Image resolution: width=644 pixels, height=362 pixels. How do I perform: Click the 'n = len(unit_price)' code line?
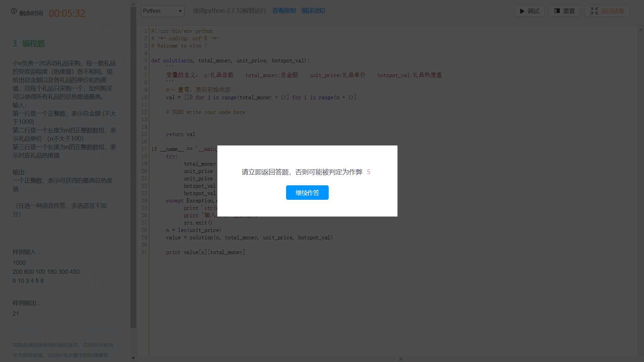coord(194,230)
